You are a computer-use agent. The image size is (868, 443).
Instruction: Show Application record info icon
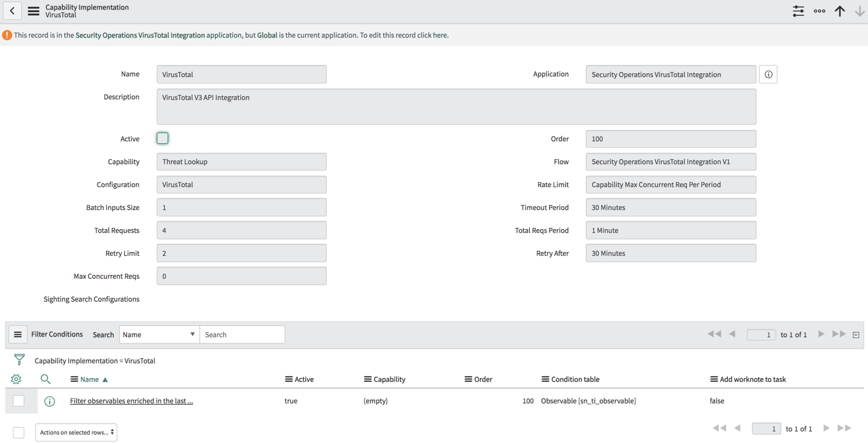point(769,74)
